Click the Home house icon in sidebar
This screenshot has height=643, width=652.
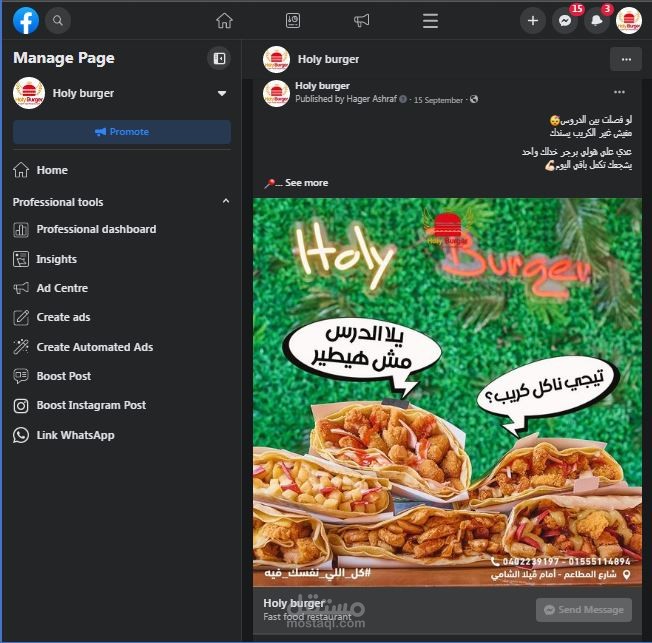coord(21,170)
